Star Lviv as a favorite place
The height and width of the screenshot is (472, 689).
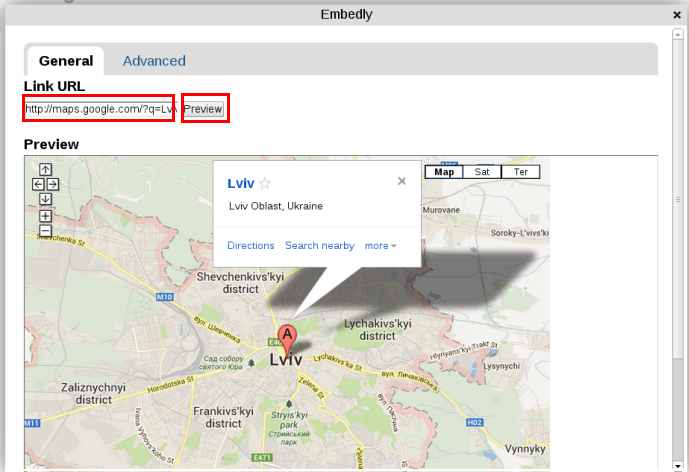point(265,184)
